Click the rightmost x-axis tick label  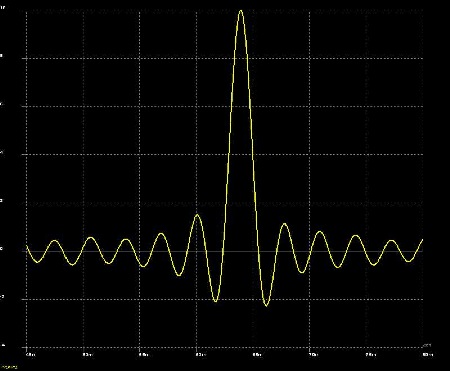428,354
